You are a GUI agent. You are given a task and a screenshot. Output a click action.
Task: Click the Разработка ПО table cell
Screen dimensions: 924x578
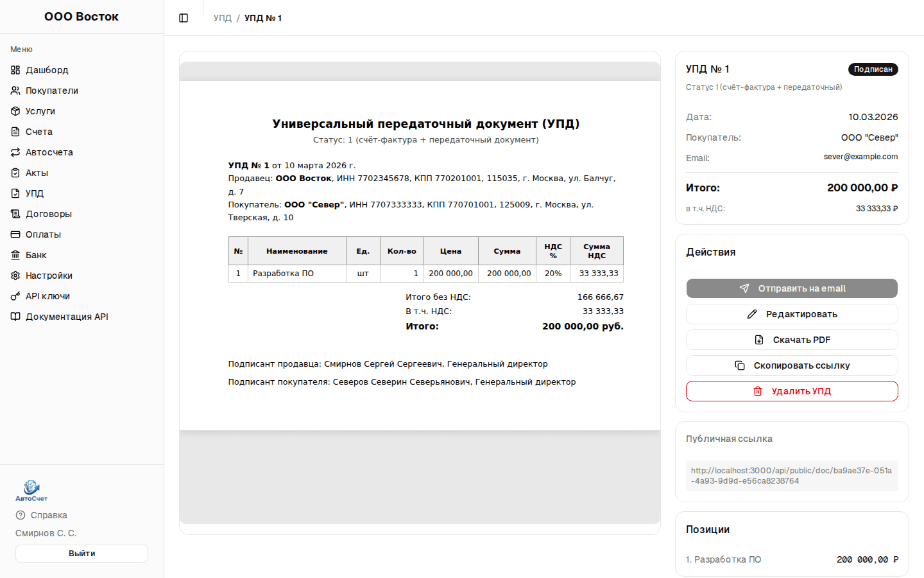pyautogui.click(x=297, y=274)
